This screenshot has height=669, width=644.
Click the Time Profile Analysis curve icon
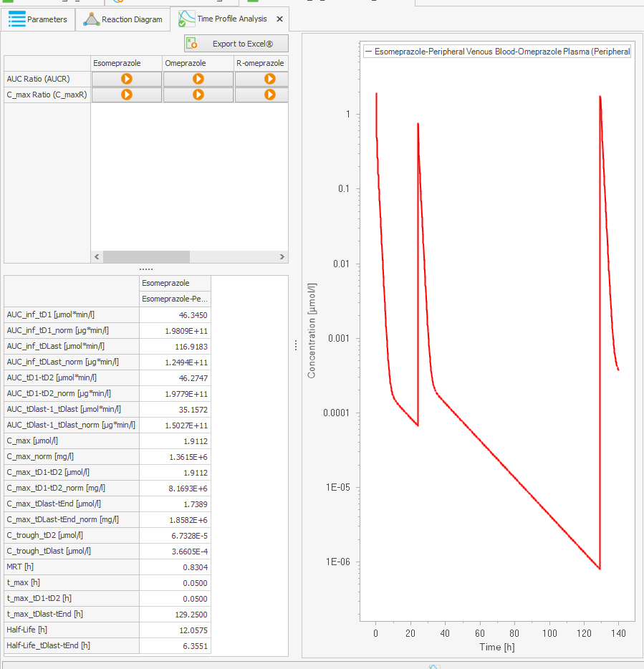point(186,19)
